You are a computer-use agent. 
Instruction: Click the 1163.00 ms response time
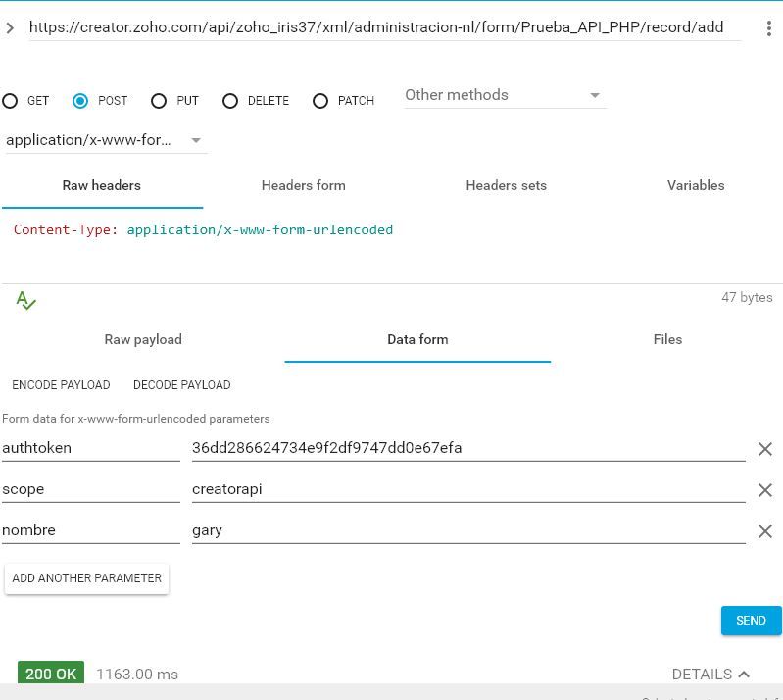pyautogui.click(x=137, y=675)
